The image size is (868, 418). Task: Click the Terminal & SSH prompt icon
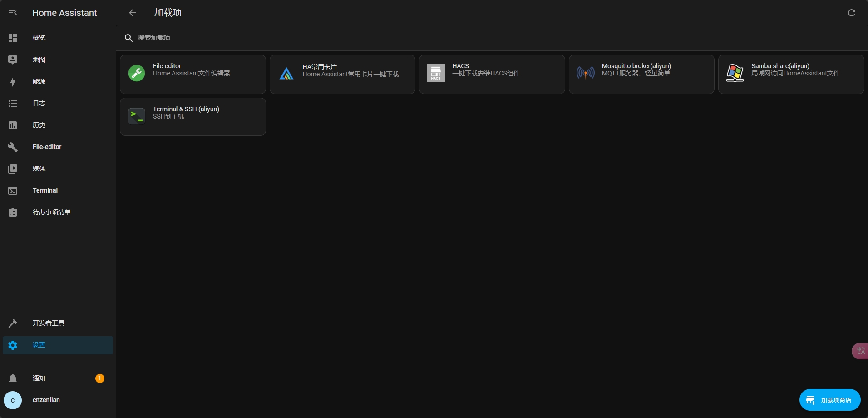coord(137,116)
